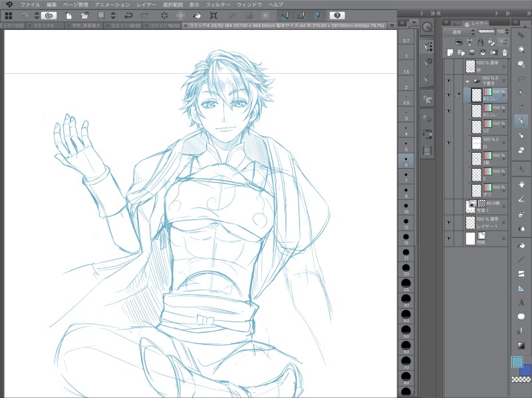532x398 pixels.
Task: Select the Zoom magnifier tool
Action: [x=521, y=49]
